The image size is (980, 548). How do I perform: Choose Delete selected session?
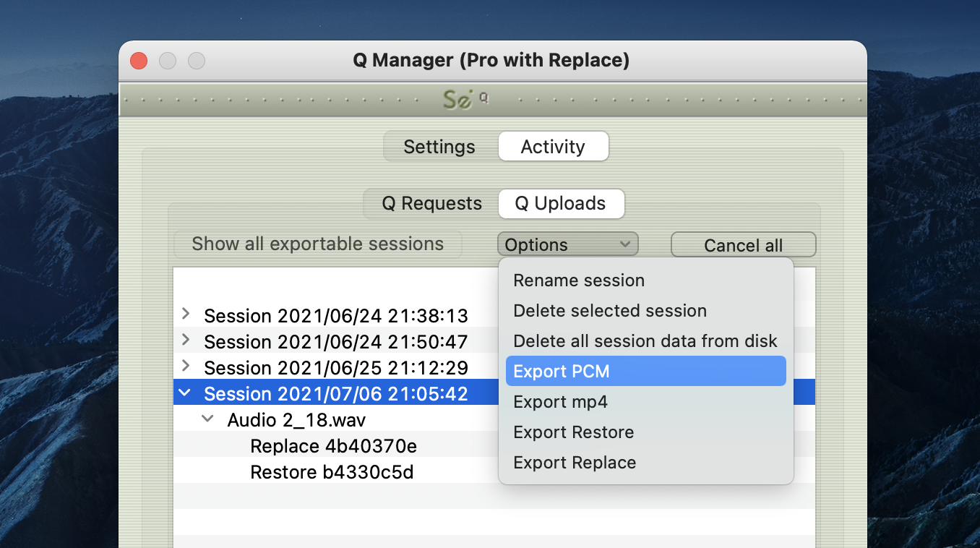609,311
